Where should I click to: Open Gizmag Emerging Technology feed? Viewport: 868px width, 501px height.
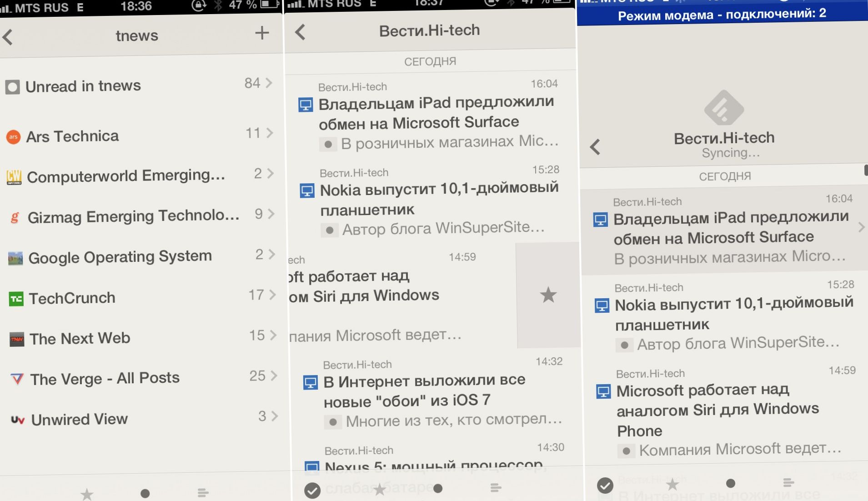[140, 215]
